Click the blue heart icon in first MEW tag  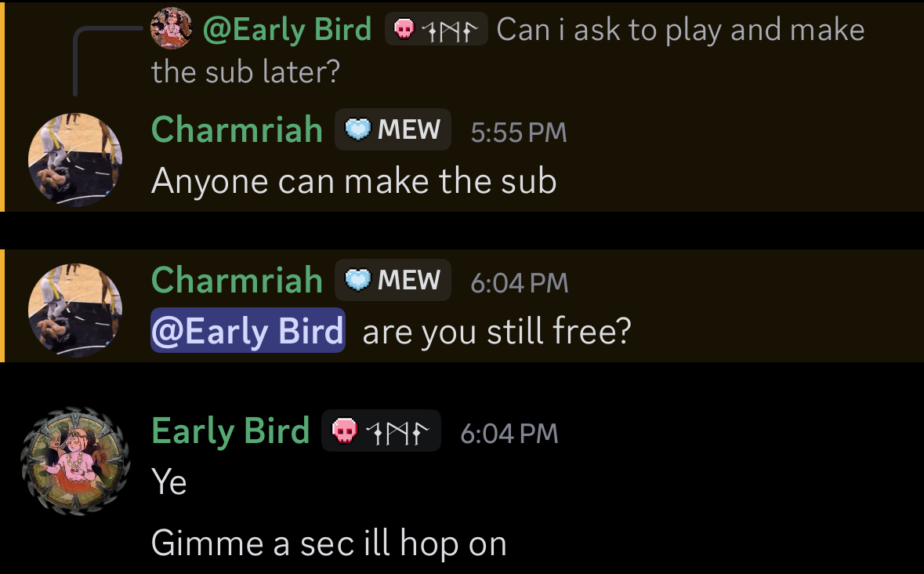[x=357, y=129]
